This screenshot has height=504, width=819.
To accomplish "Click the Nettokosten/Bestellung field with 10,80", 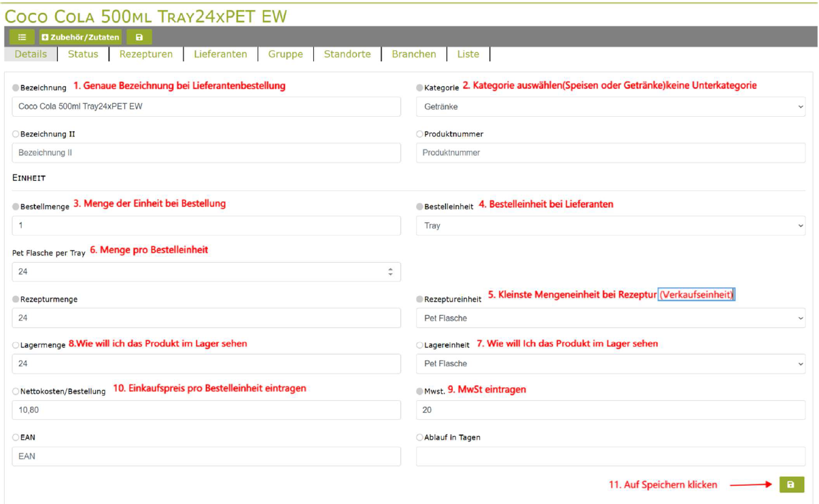I will tap(207, 410).
